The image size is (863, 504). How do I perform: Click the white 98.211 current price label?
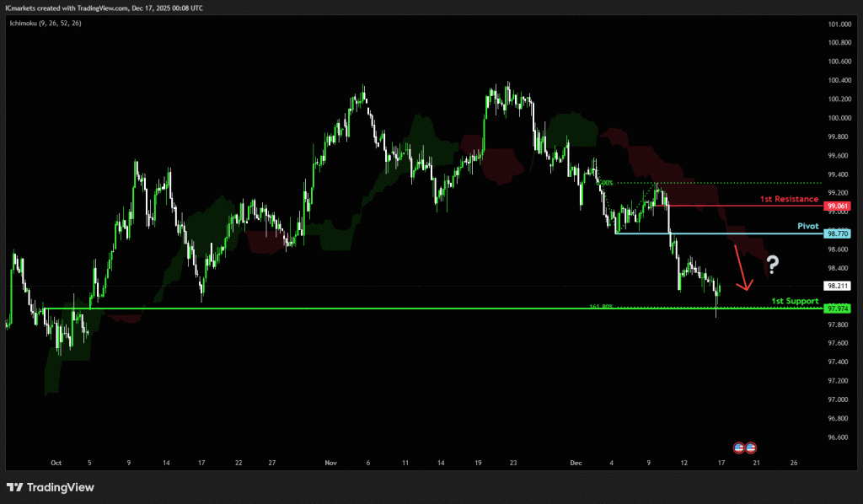pyautogui.click(x=838, y=286)
